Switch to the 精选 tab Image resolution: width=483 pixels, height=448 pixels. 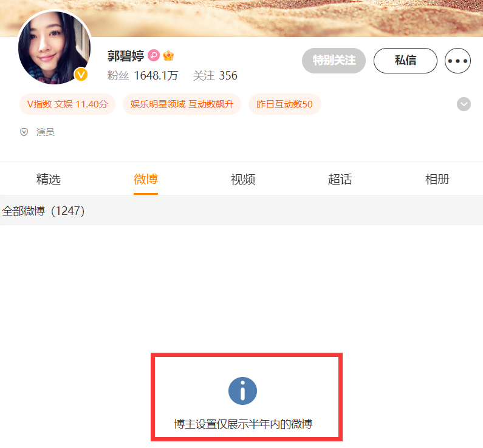(49, 179)
